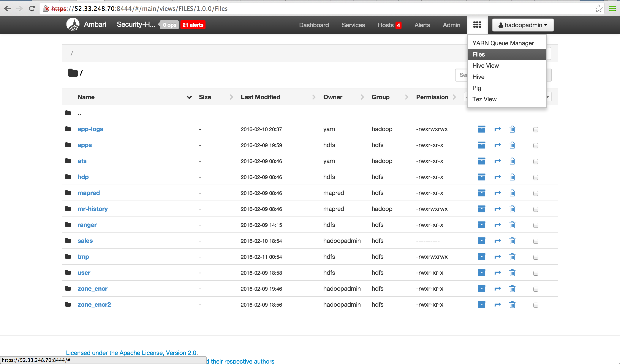Sort by Name column chevron
The width and height of the screenshot is (620, 364).
pyautogui.click(x=189, y=97)
